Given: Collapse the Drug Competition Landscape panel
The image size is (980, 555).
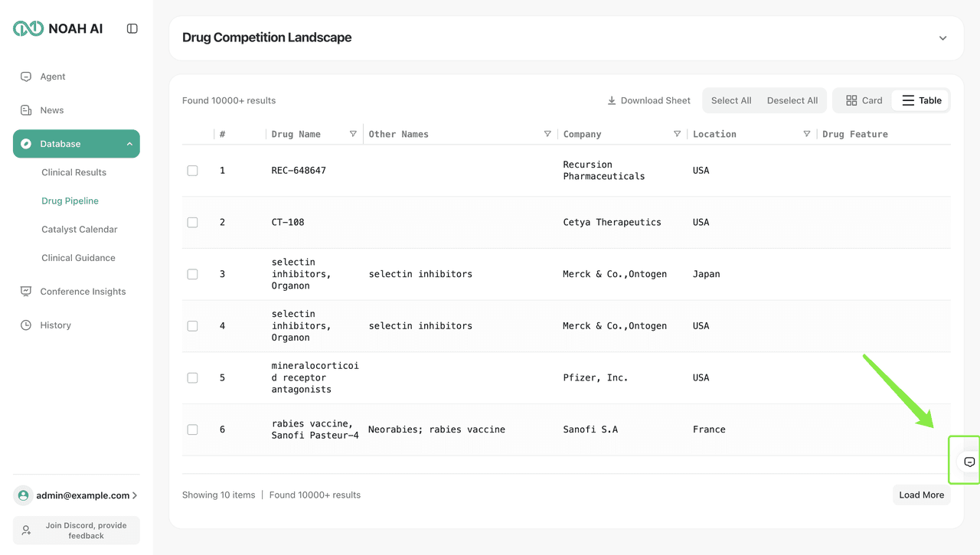Looking at the screenshot, I should click(942, 38).
